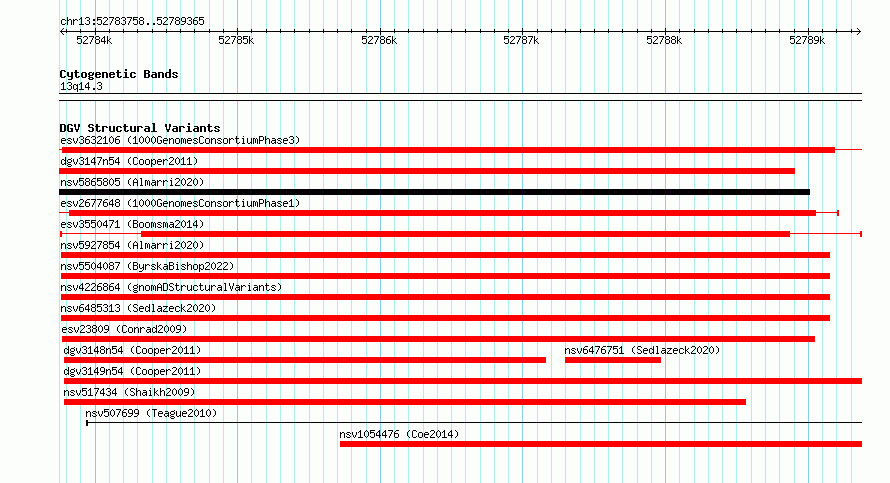Viewport: 890px width, 483px height.
Task: Select the nsv1054476 red variant bar
Action: click(x=601, y=444)
